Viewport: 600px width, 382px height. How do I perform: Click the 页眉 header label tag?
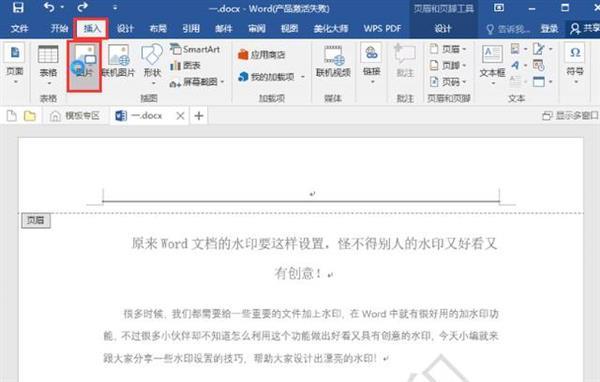click(x=36, y=220)
